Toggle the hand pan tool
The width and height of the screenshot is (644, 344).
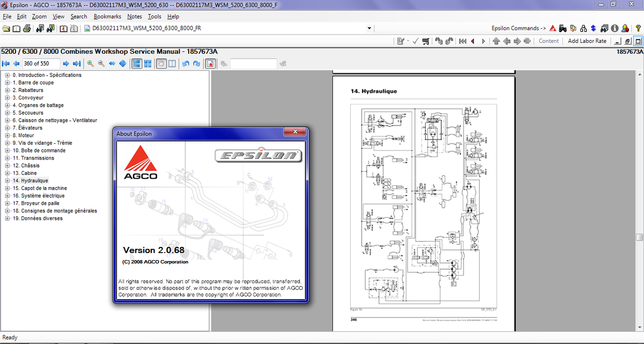[161, 63]
